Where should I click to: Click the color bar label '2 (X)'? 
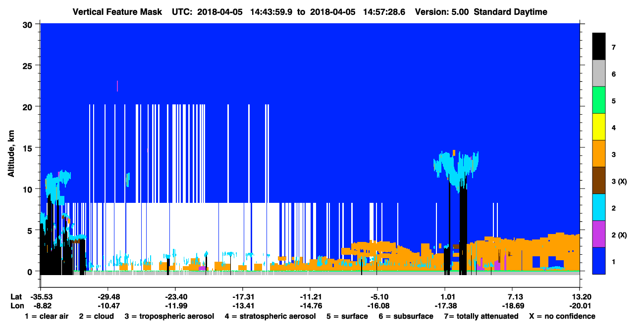tap(619, 235)
